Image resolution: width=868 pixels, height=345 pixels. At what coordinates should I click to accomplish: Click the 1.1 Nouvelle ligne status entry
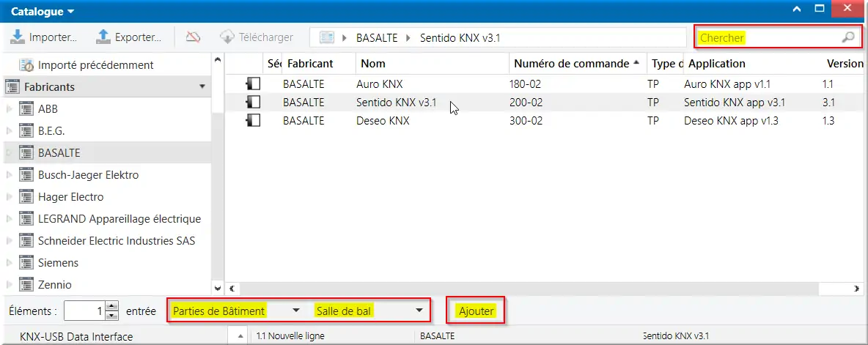click(x=290, y=335)
